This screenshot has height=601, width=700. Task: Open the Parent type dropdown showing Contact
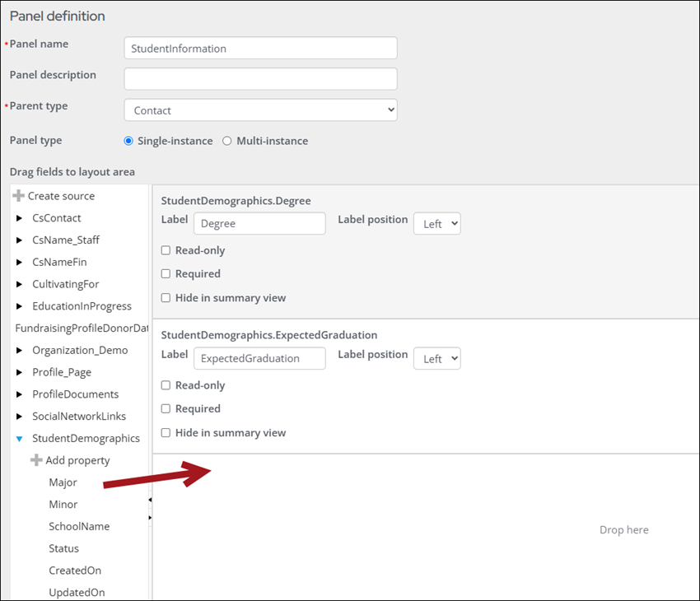[260, 109]
